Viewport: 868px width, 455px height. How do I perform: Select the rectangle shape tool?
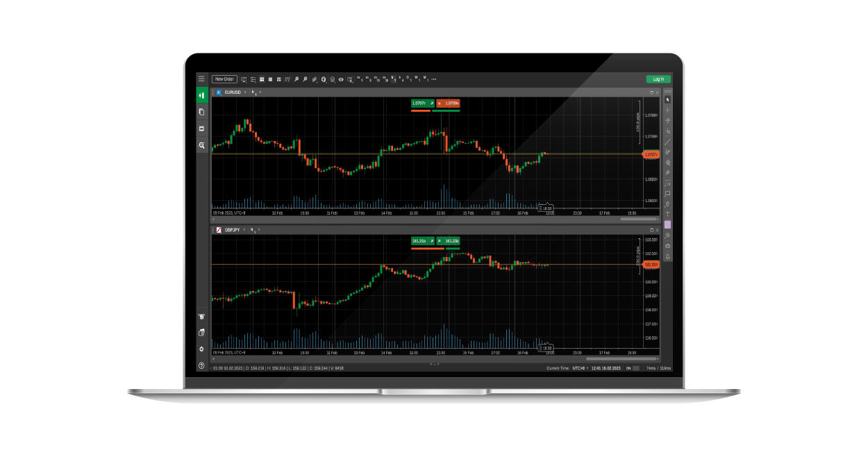[668, 193]
